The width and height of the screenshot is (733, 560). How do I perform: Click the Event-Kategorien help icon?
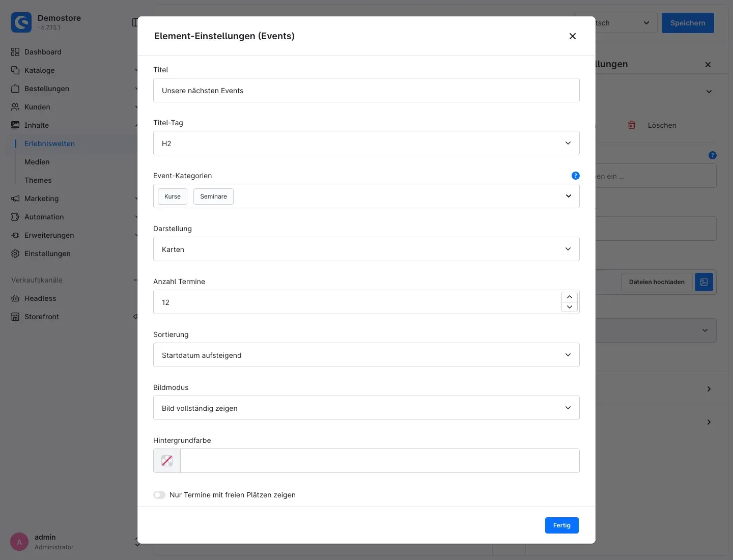pos(576,176)
